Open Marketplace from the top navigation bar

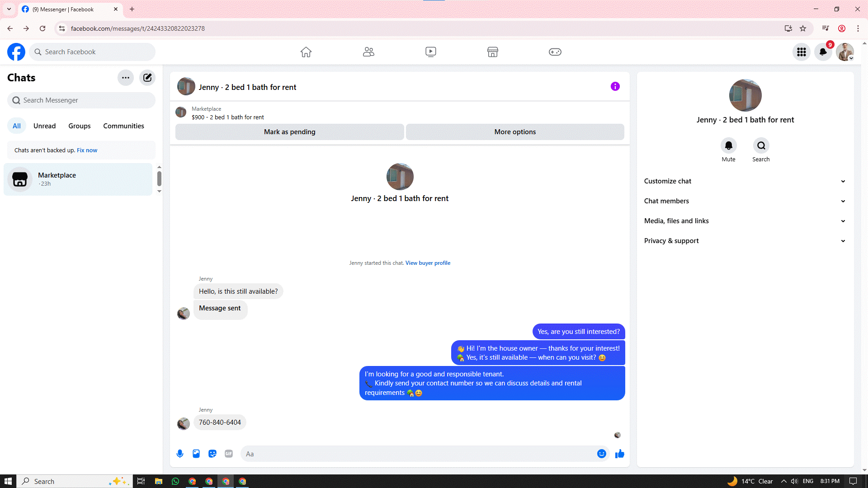point(493,52)
